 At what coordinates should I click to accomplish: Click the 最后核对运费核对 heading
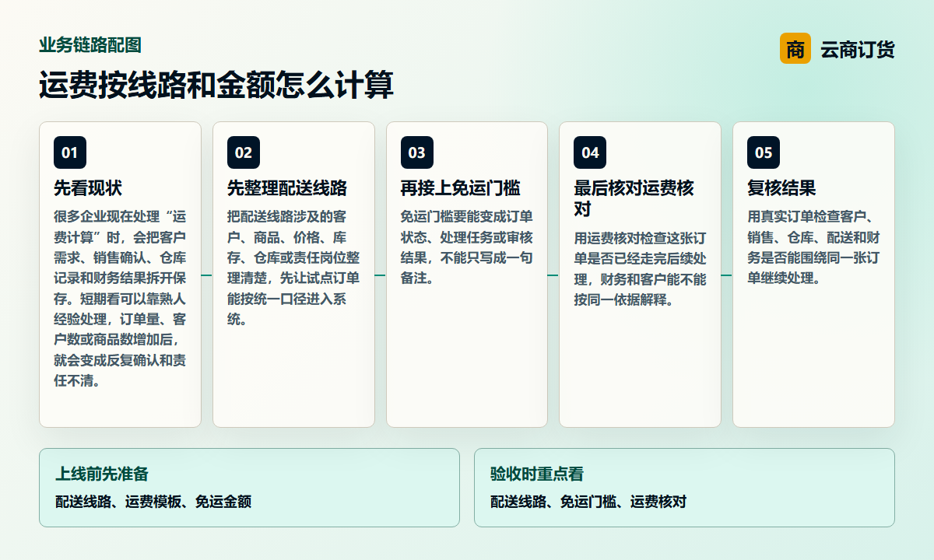[x=634, y=198]
